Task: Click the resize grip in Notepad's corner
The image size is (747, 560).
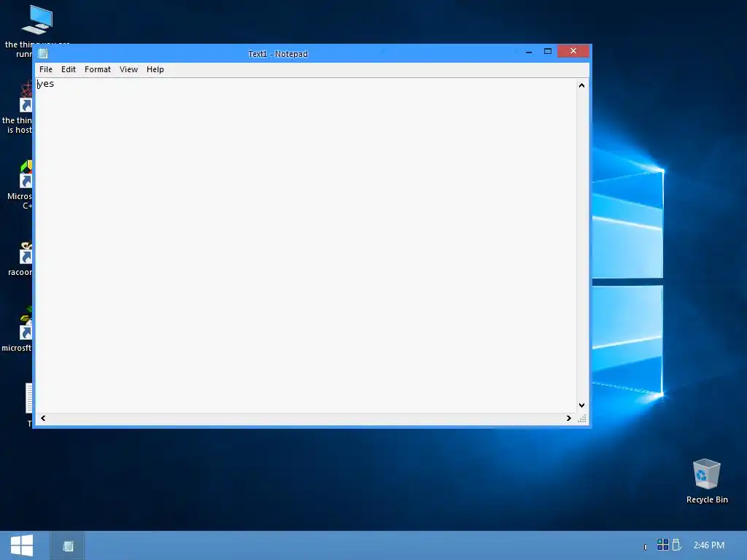Action: 582,418
